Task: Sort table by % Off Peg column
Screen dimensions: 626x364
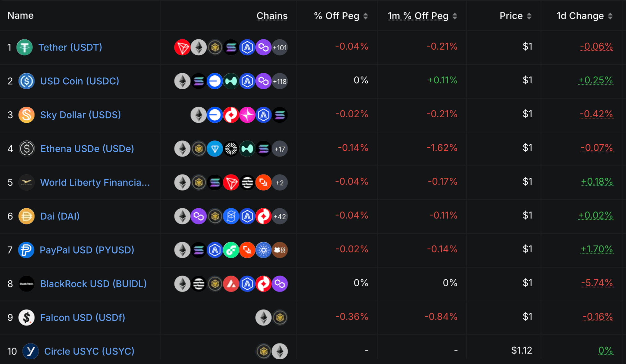Action: pyautogui.click(x=366, y=16)
